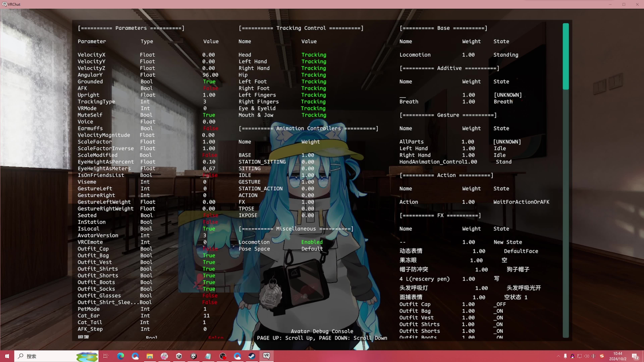Click the teal debug console scrollbar thumb
This screenshot has width=644, height=362.
coord(566,56)
